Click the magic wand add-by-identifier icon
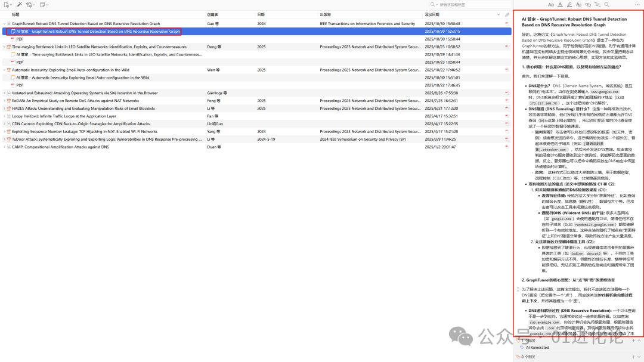The image size is (644, 362). point(19,5)
